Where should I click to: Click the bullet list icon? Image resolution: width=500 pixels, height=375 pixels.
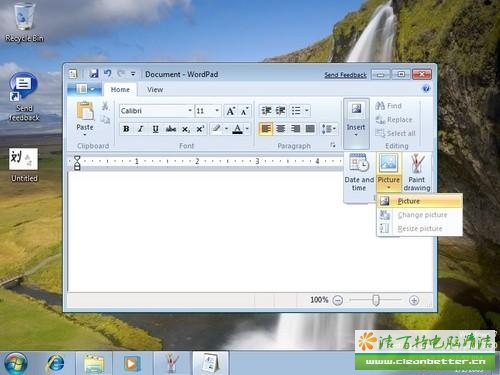pyautogui.click(x=296, y=111)
